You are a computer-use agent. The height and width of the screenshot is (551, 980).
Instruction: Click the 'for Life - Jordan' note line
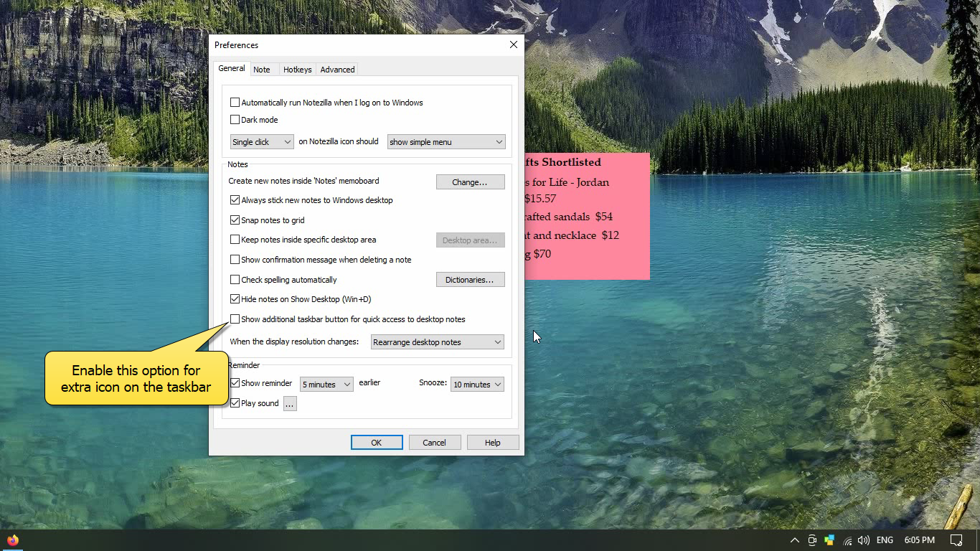[x=570, y=182]
